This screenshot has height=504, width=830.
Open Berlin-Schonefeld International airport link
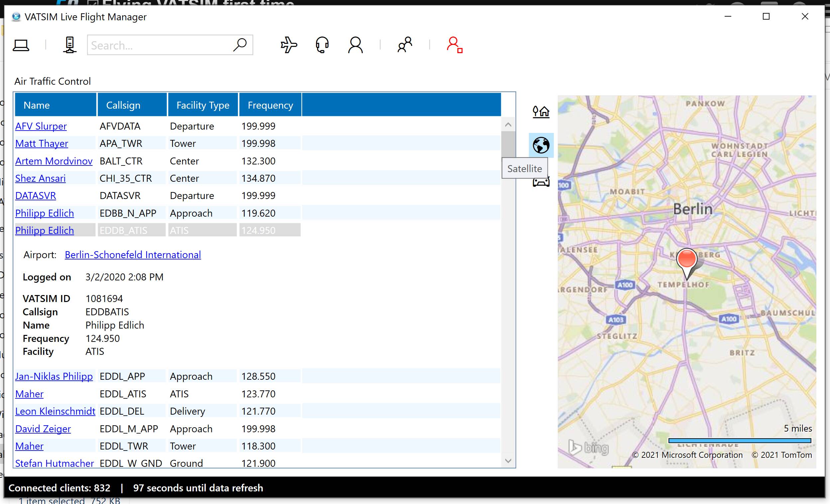(x=133, y=255)
